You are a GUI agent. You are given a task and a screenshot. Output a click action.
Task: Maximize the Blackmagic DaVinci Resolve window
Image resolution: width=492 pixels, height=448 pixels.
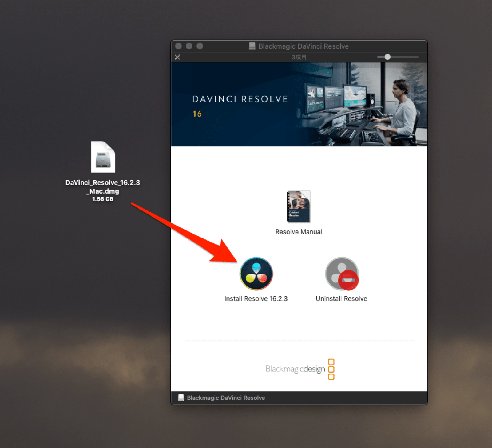[200, 46]
